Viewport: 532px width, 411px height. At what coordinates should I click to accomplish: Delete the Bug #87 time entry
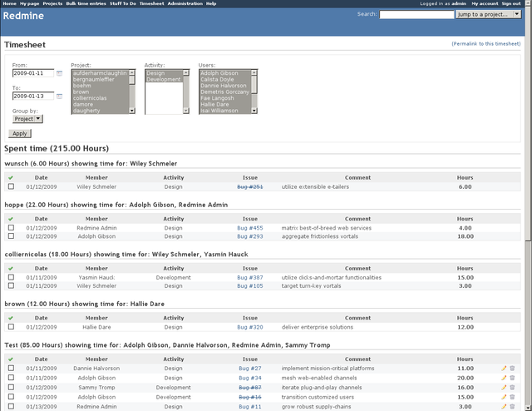(x=512, y=387)
